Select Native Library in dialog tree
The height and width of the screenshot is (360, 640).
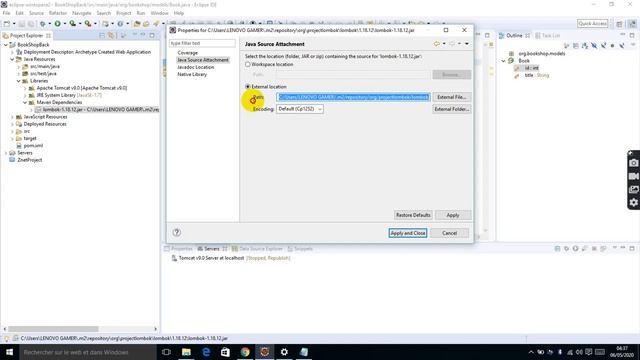(x=192, y=74)
